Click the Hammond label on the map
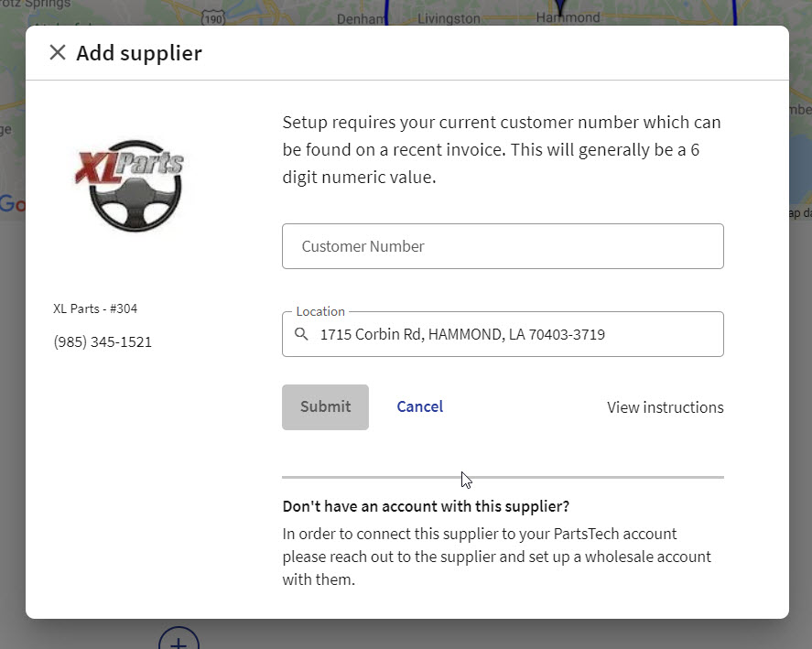 (x=568, y=16)
